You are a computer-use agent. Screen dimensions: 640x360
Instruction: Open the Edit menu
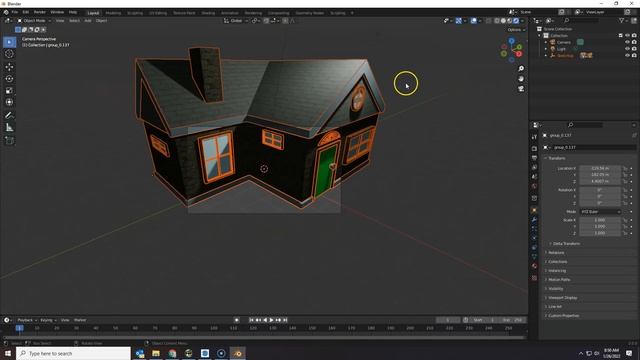coord(26,12)
